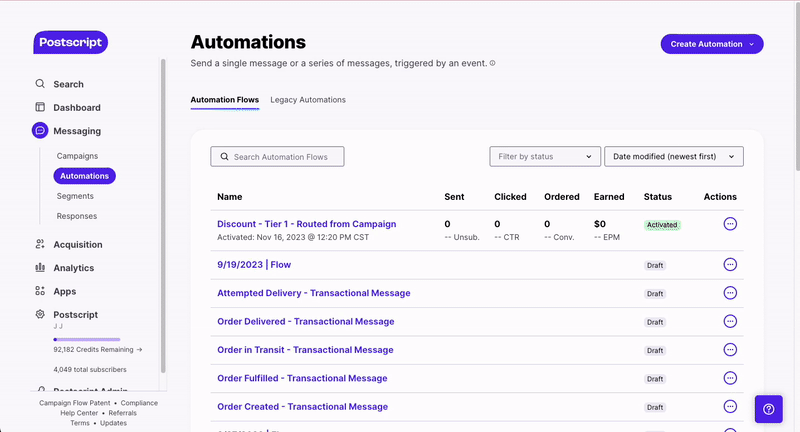Click 'Activated: Nov 16, 2023 @ 12:20 PM CST'
Screen dimensions: 800x432
click(x=293, y=237)
